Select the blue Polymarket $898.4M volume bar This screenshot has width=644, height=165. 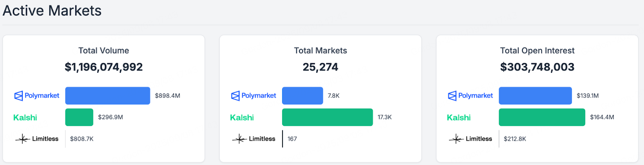[107, 96]
